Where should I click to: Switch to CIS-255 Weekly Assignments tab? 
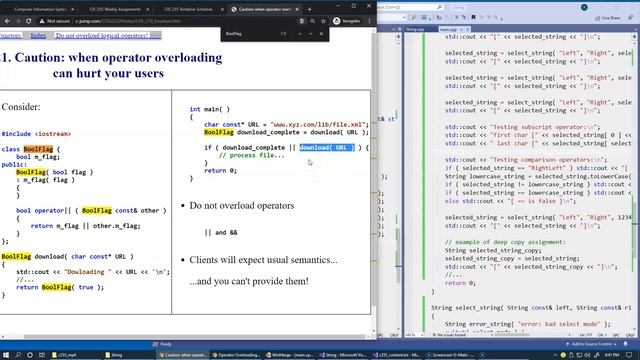click(x=115, y=9)
